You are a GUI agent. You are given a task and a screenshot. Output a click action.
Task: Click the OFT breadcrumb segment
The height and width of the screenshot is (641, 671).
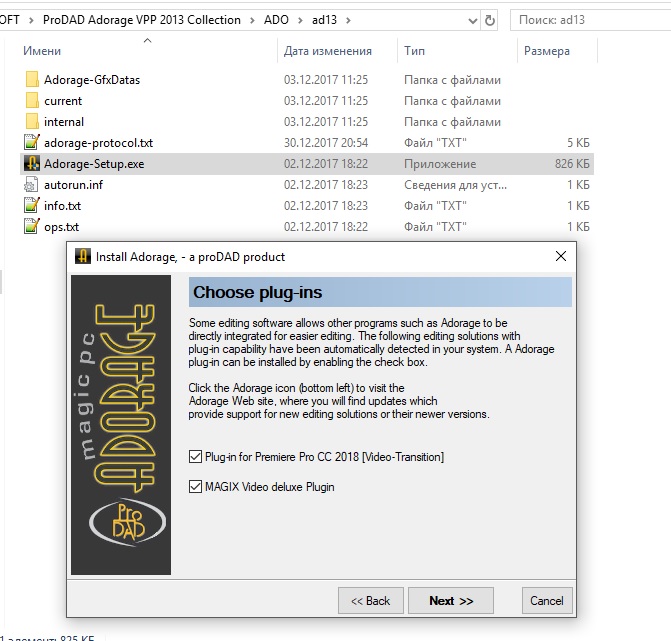point(10,20)
